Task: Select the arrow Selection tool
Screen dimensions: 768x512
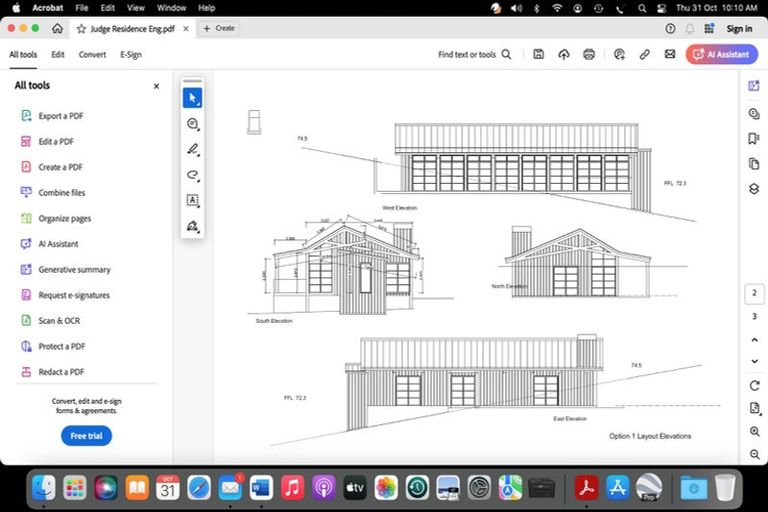Action: pos(193,98)
